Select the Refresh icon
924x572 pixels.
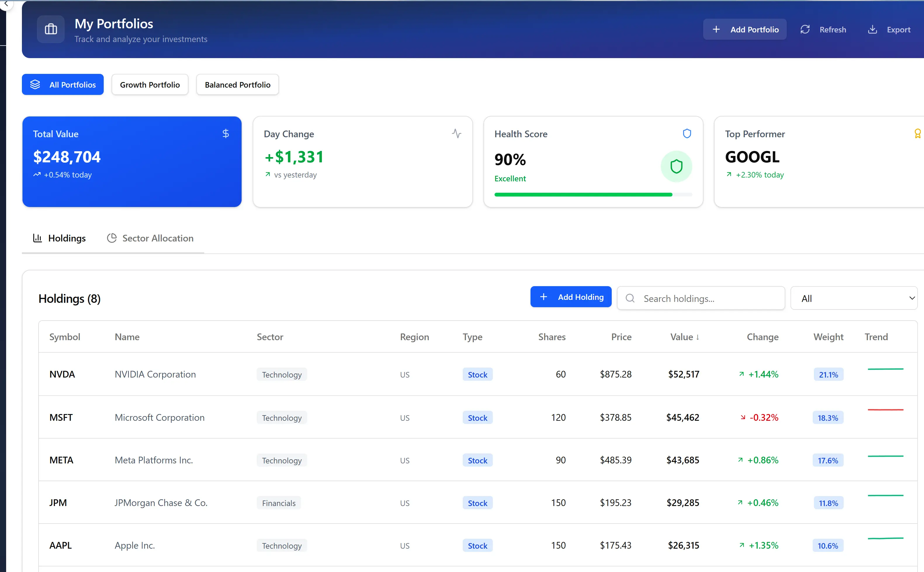(805, 29)
